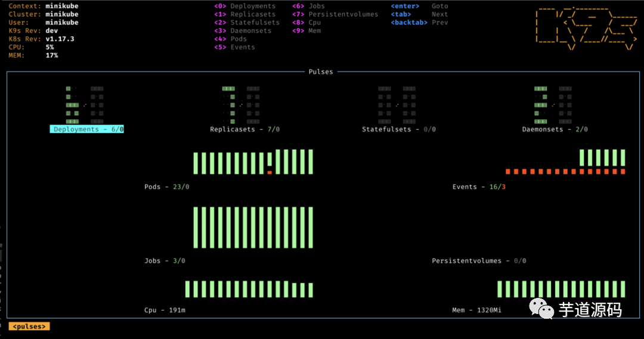This screenshot has width=644, height=339.
Task: Click the <pulses> breadcrumb tab
Action: pyautogui.click(x=29, y=326)
